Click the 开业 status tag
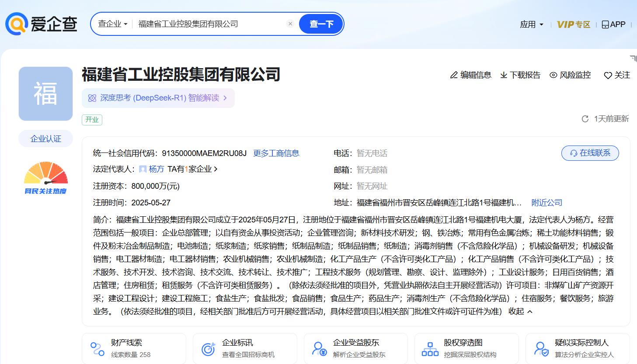Image resolution: width=637 pixels, height=364 pixels. click(92, 120)
